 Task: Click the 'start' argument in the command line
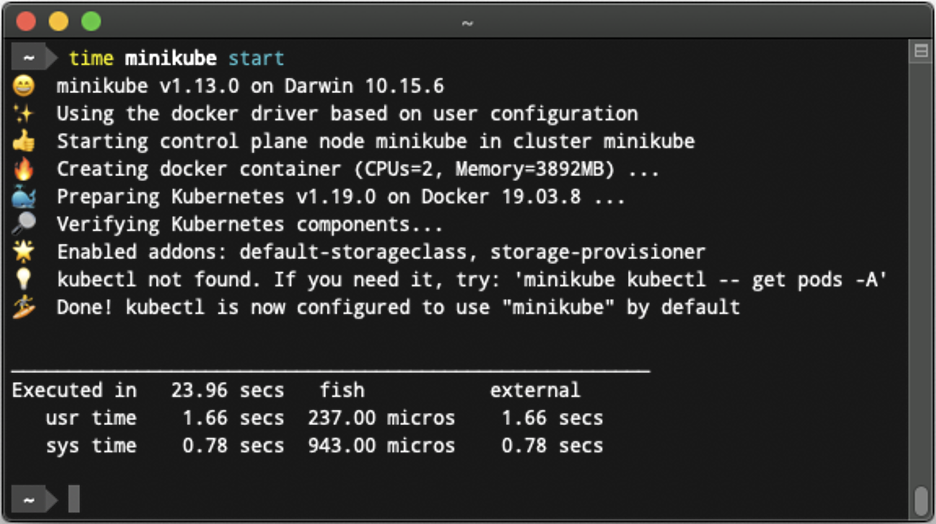(256, 58)
